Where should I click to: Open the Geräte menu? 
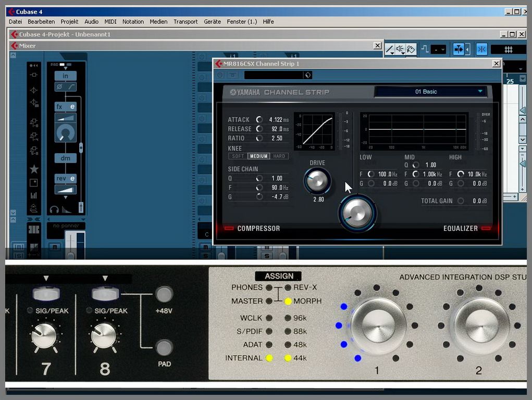[213, 21]
